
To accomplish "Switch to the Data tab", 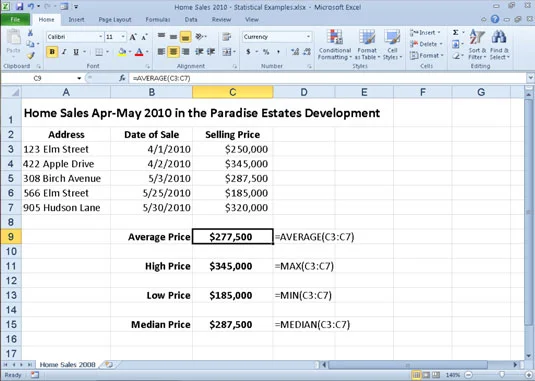I will point(191,19).
